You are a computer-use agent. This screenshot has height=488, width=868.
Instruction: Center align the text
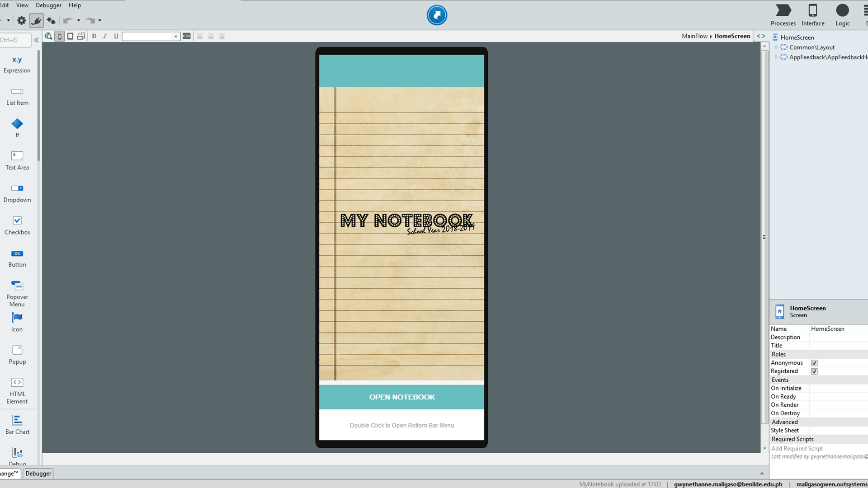click(x=211, y=36)
